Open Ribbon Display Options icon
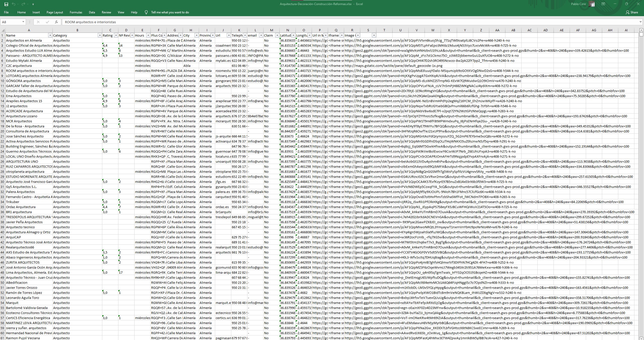Viewport: 644px width, 340px height. pos(603,4)
